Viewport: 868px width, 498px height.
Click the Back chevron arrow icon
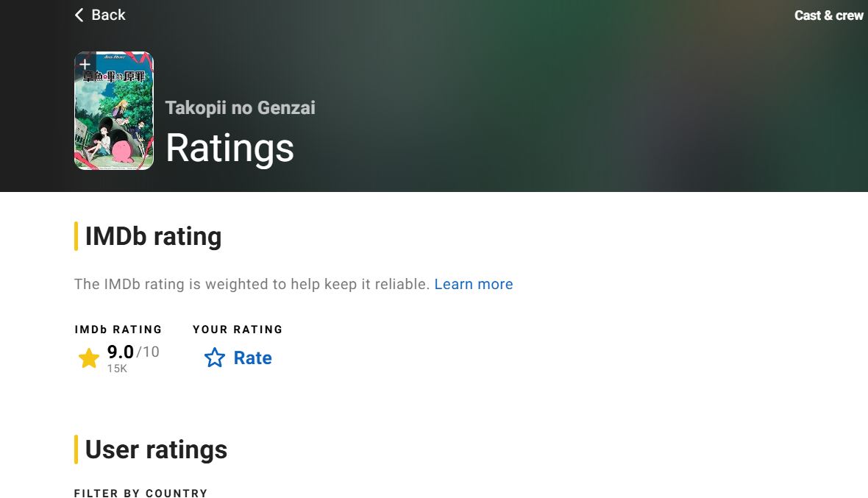[79, 15]
